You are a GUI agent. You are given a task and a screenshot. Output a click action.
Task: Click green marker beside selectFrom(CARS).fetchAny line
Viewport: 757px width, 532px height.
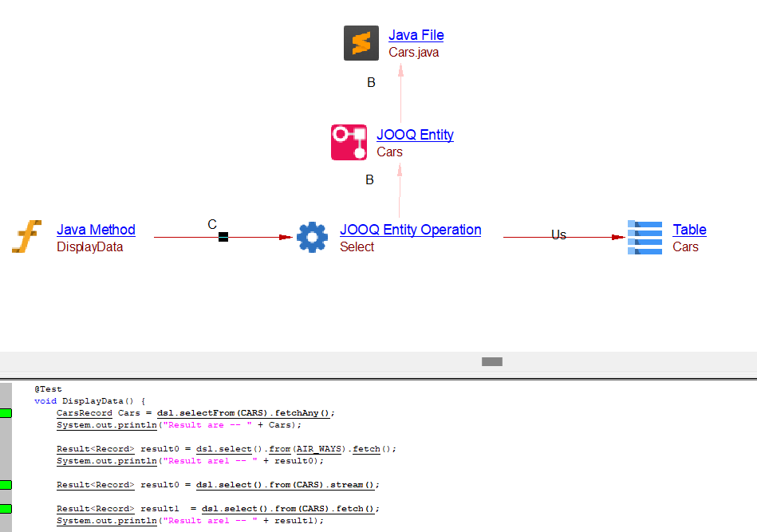(x=6, y=413)
